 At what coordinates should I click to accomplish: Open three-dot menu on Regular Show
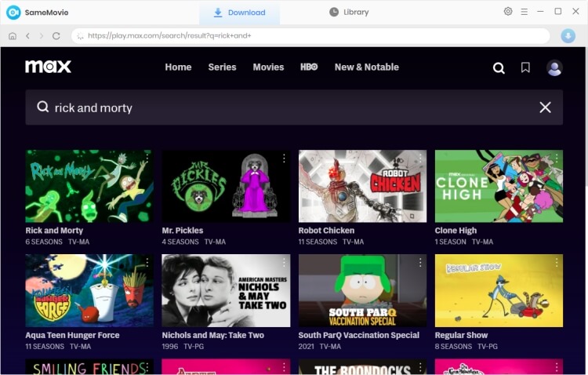557,263
